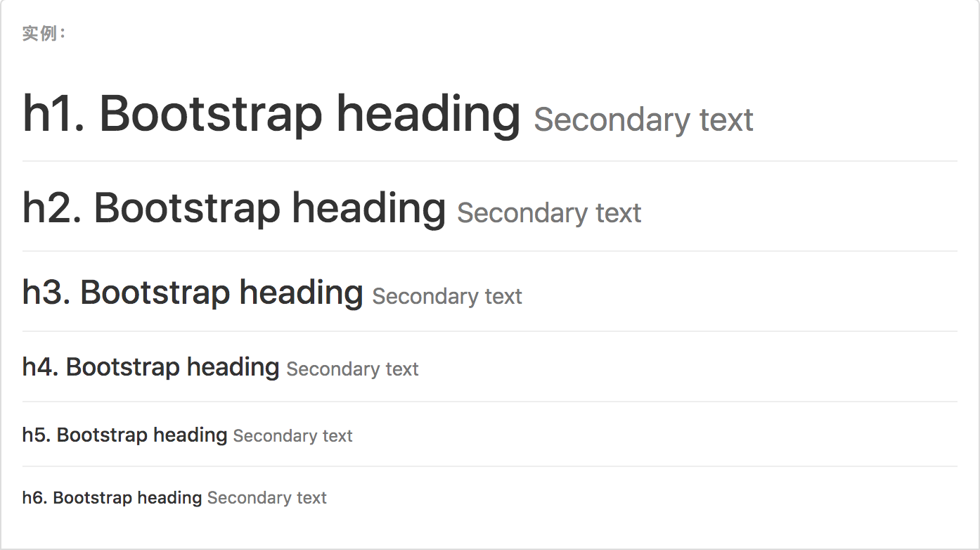Click the word Bootstrap in h1 heading
This screenshot has height=550, width=980.
click(210, 115)
